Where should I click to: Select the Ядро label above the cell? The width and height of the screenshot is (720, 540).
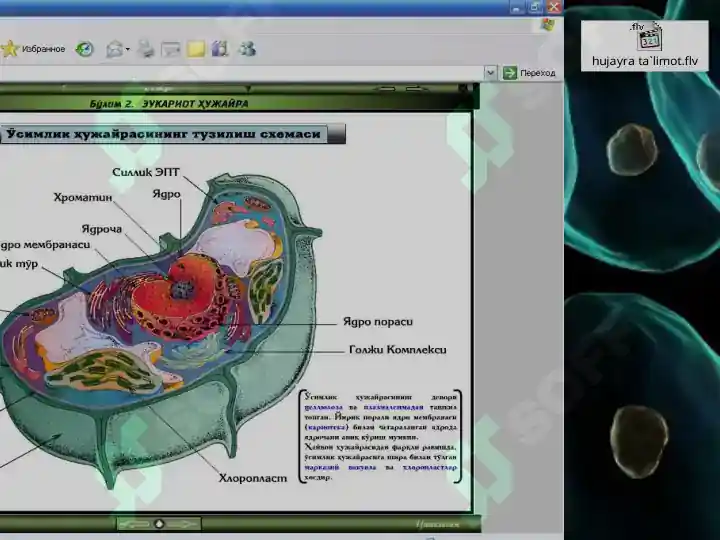[166, 194]
